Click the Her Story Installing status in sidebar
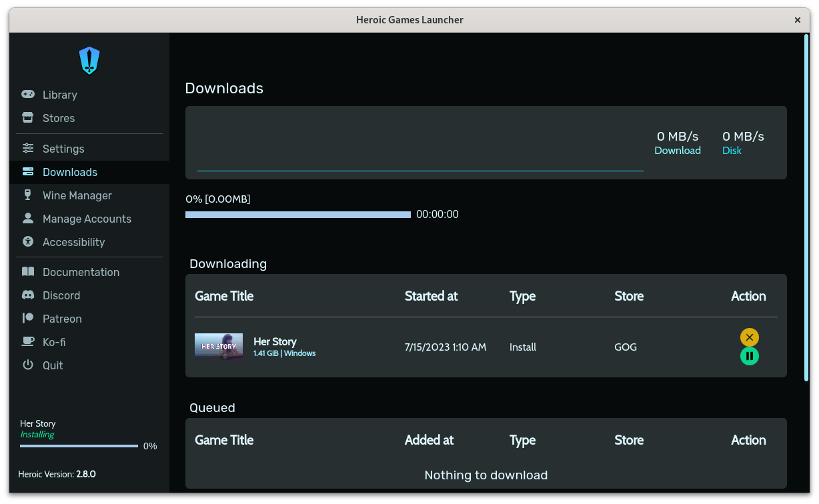 (37, 435)
